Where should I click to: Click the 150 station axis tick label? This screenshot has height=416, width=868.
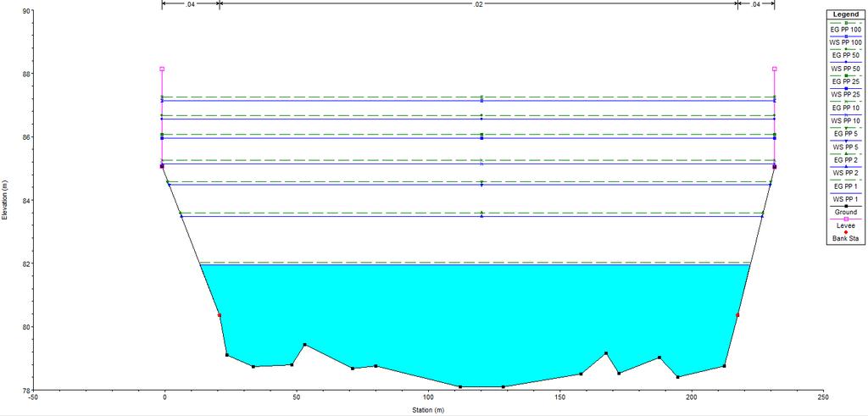click(559, 397)
